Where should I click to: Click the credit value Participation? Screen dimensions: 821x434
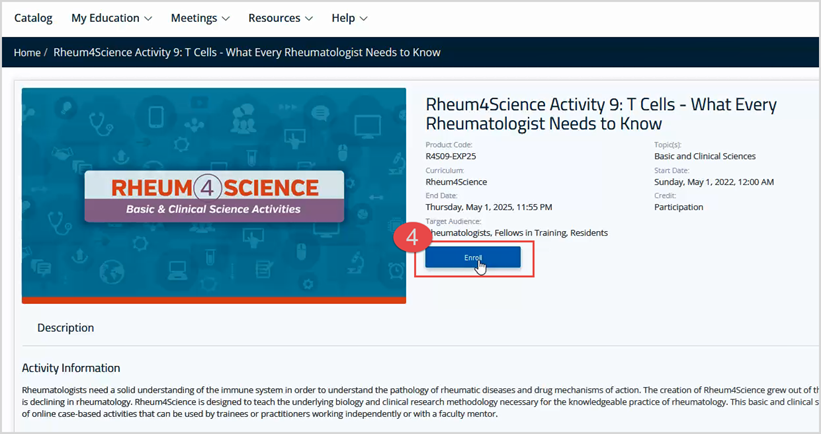click(679, 207)
